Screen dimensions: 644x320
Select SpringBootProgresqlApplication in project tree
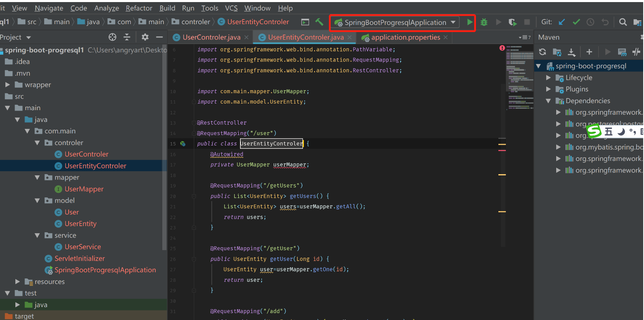(x=105, y=270)
